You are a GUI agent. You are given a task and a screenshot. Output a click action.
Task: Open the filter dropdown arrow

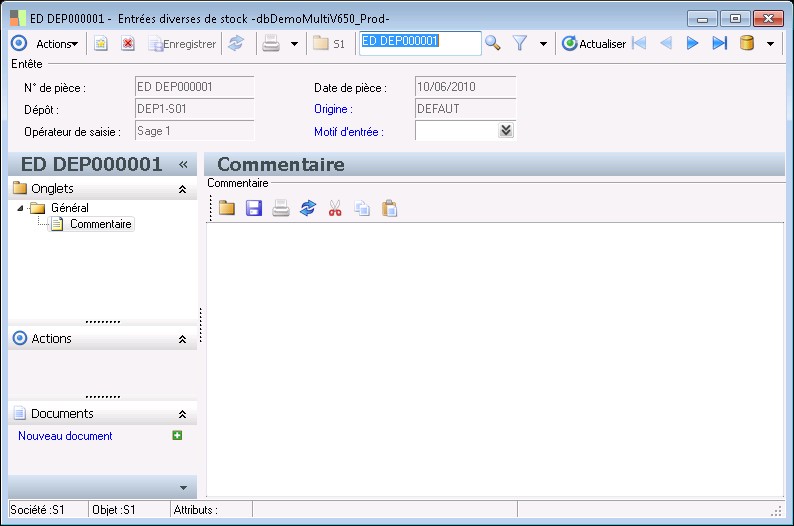tap(543, 44)
